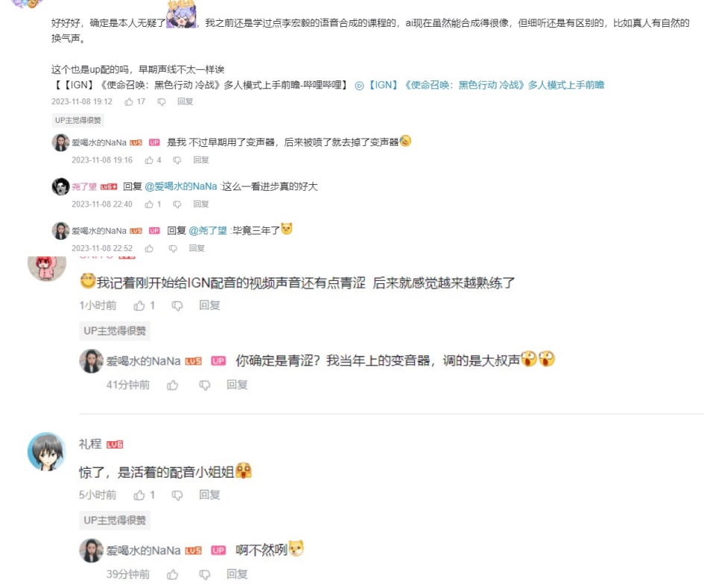Reply to 礼程's comment from 5小时前

(209, 495)
